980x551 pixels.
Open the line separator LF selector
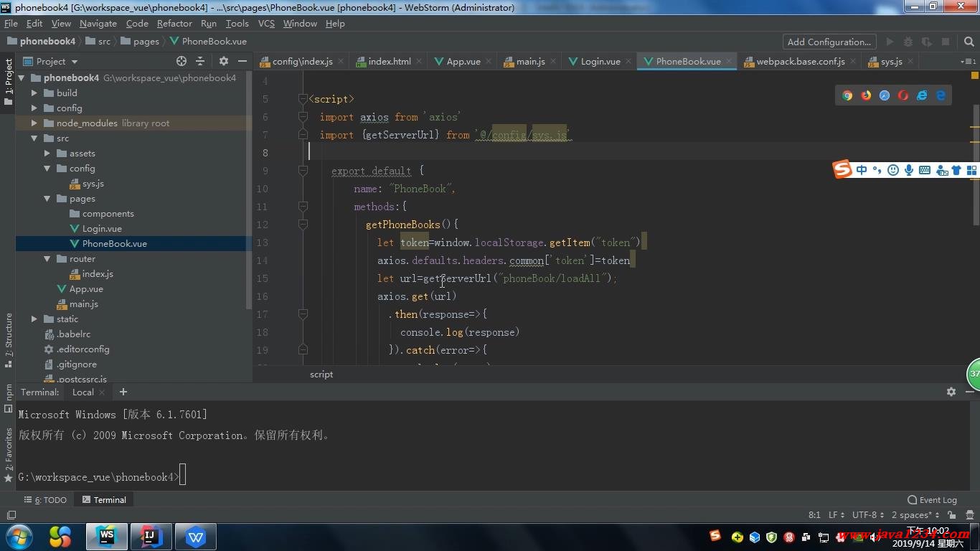837,515
